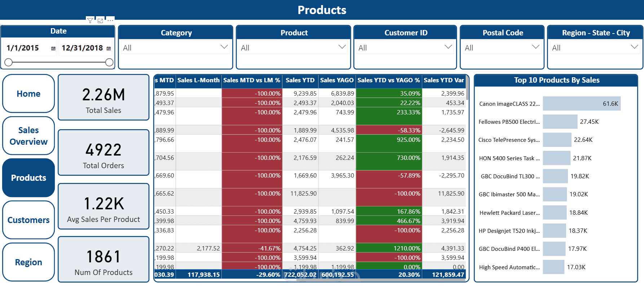644x288 pixels.
Task: Expand the Postal Code dropdown chevron
Action: tap(535, 47)
